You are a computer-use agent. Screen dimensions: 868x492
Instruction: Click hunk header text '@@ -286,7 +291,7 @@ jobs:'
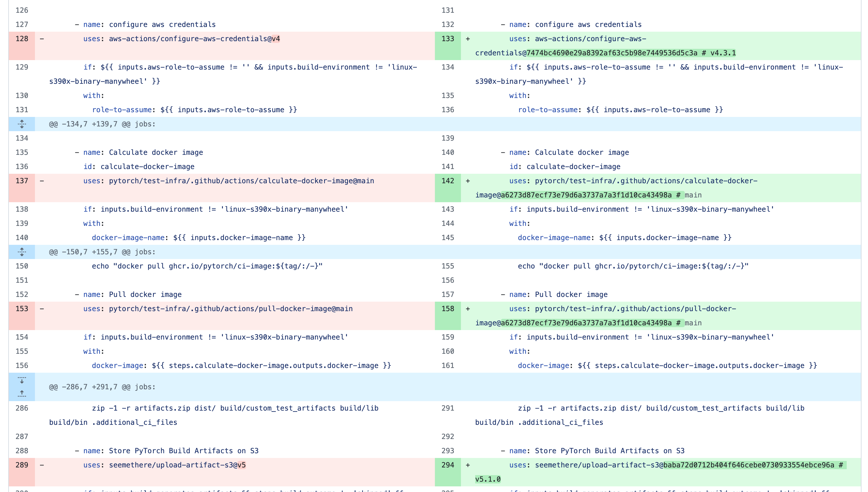(x=102, y=387)
